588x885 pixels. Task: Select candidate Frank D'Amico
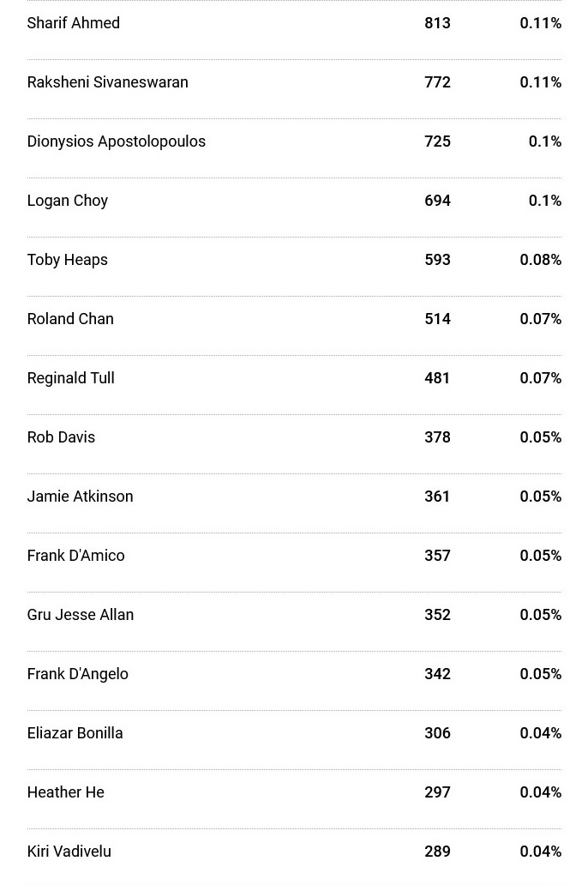point(75,556)
